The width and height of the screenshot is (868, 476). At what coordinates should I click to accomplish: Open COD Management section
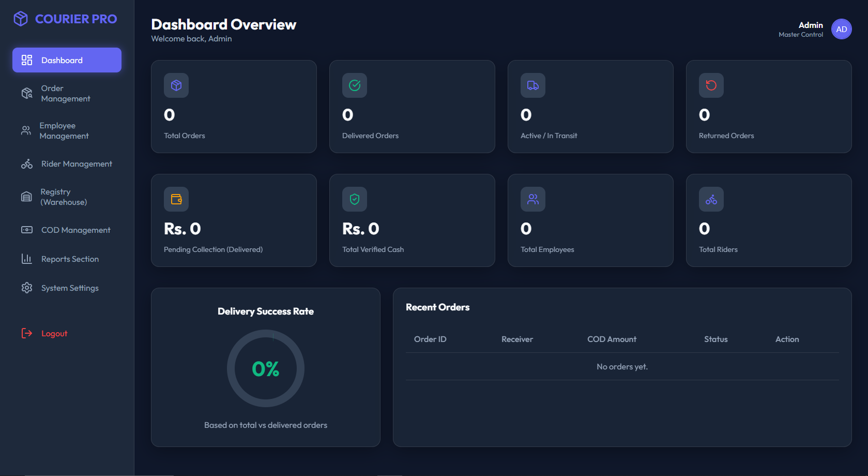(75, 230)
